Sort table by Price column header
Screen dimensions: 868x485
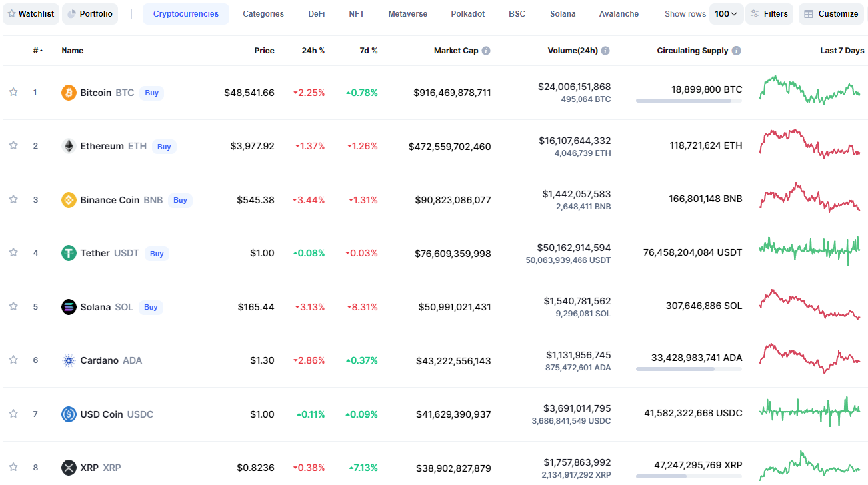264,51
